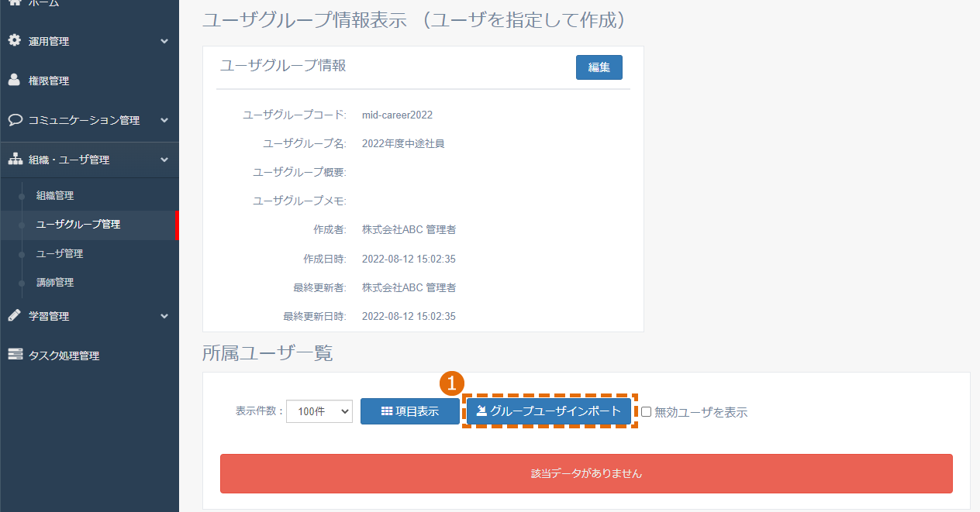Open 組織管理 submenu item

click(x=55, y=196)
